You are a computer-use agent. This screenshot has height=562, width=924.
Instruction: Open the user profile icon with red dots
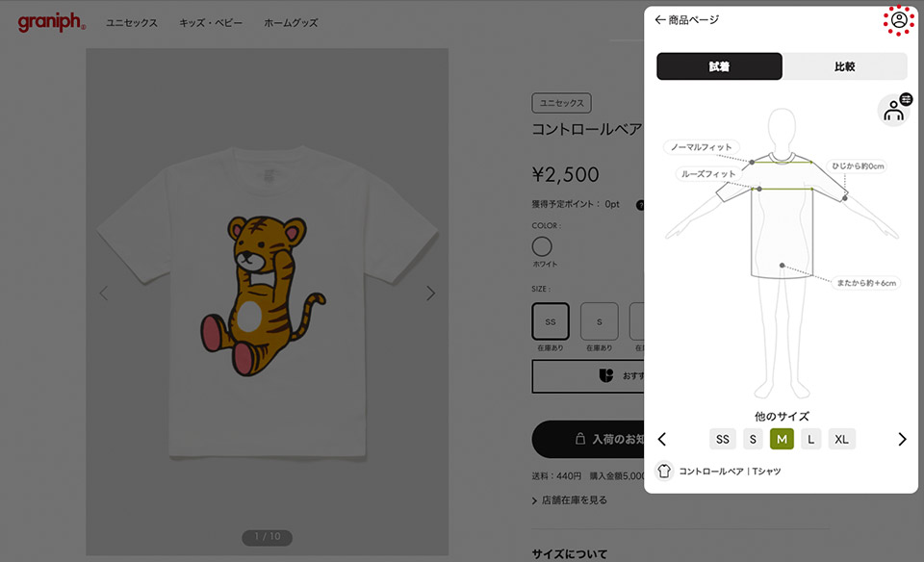pyautogui.click(x=899, y=20)
